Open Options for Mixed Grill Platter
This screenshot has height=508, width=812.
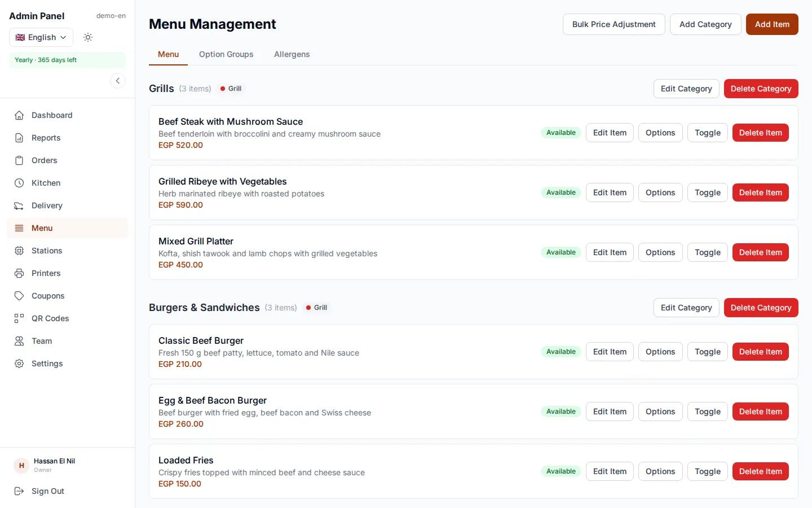point(660,252)
